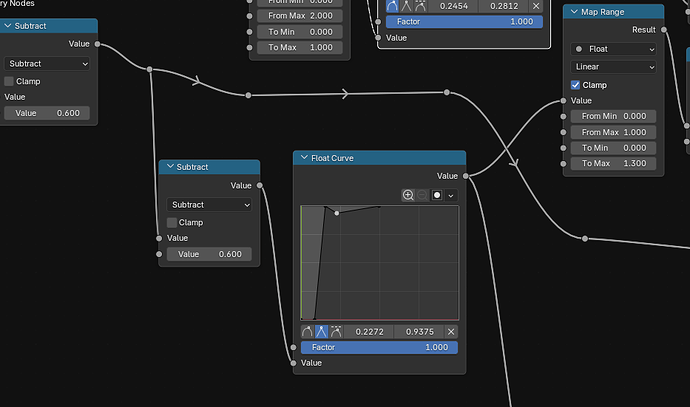Image resolution: width=690 pixels, height=407 pixels.
Task: Edit the 0.2812 position field
Action: pos(504,6)
